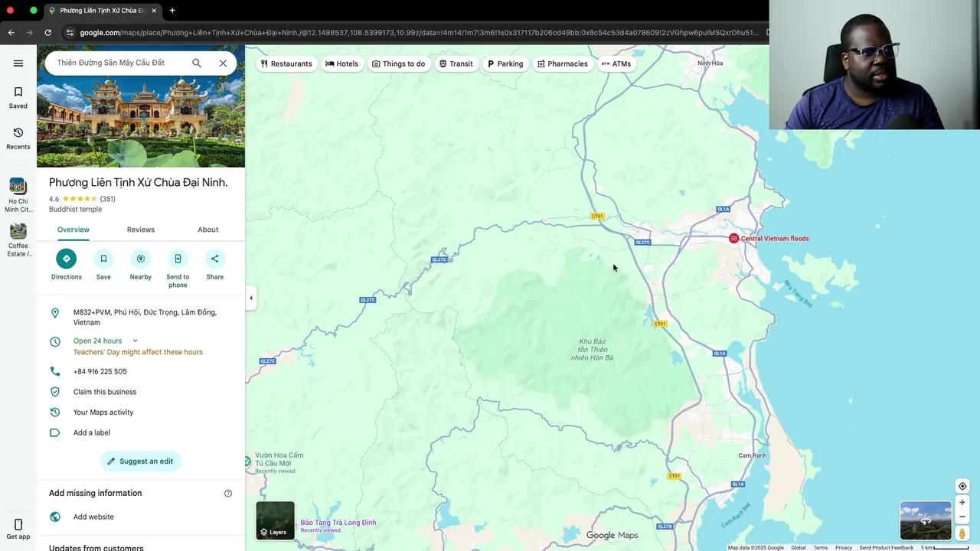Viewport: 980px width, 551px height.
Task: Click the show your location button
Action: point(962,486)
